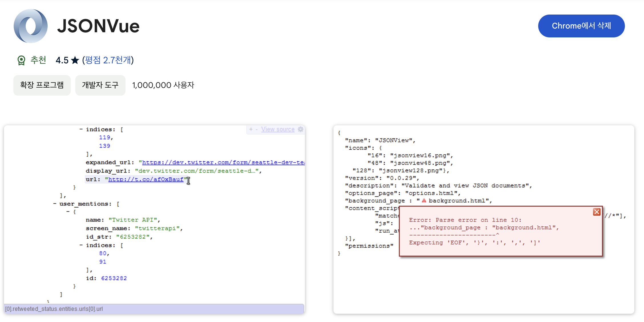Click the "name": "JSONView" line
Screen dimensions: 644x322
tap(380, 140)
